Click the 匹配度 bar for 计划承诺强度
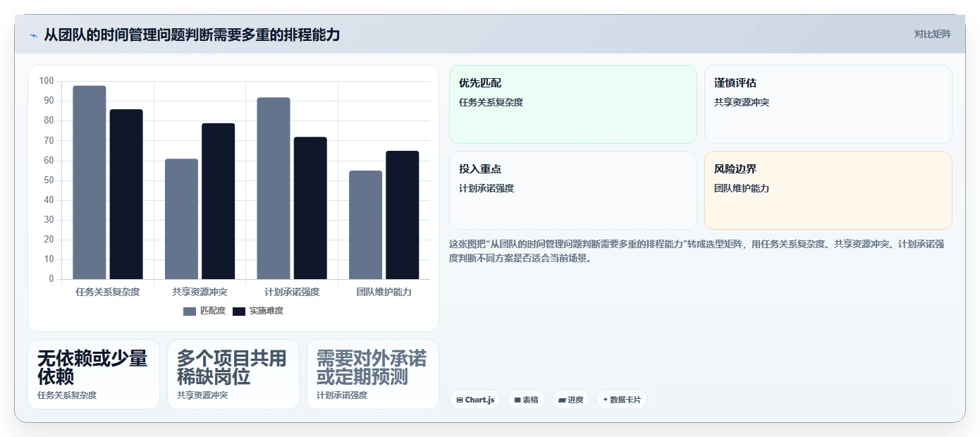This screenshot has height=437, width=980. tap(274, 188)
